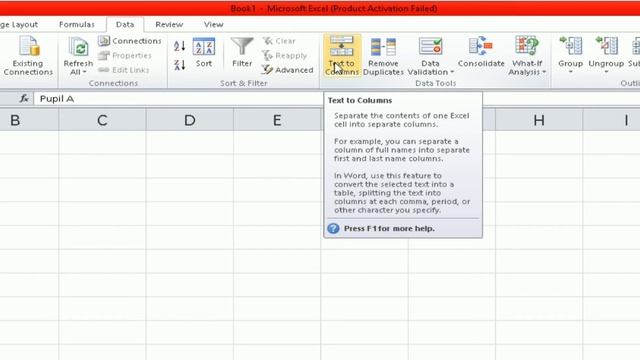Image resolution: width=640 pixels, height=360 pixels.
Task: Open workbook Connections
Action: 130,41
